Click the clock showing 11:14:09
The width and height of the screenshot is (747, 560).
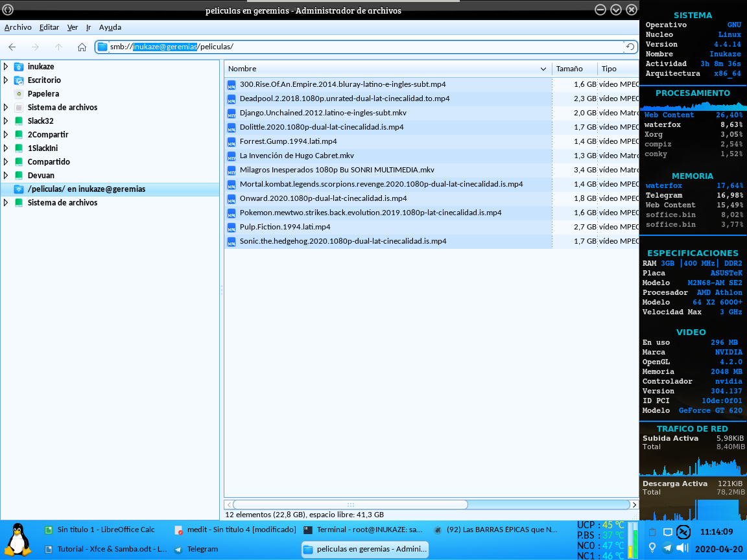pyautogui.click(x=716, y=532)
